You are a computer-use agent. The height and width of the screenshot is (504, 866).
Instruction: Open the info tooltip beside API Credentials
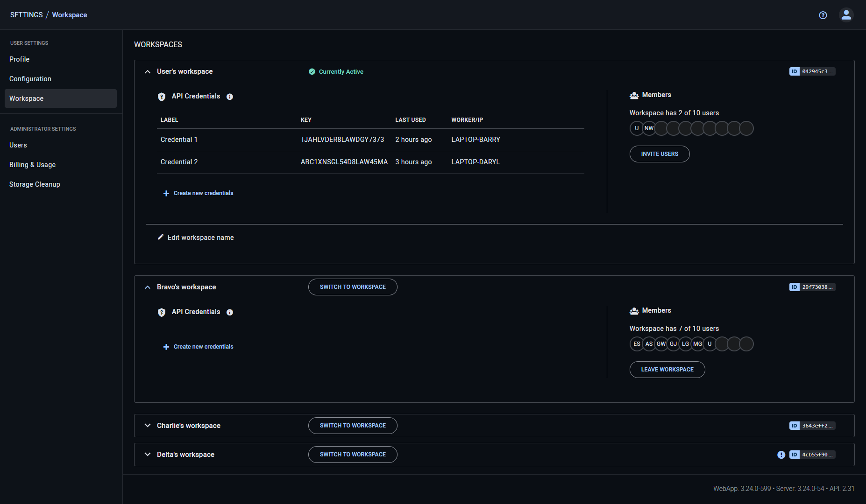(229, 97)
